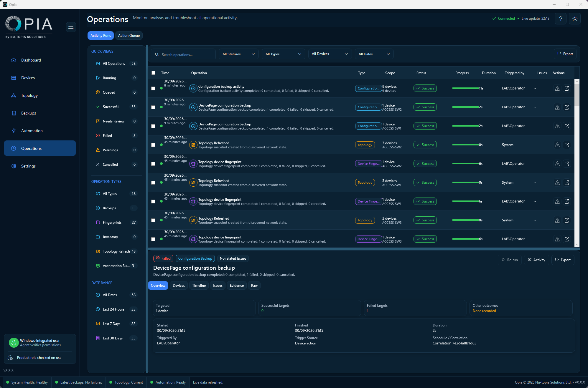Open the All Statuses dropdown
588x388 pixels.
click(x=238, y=54)
